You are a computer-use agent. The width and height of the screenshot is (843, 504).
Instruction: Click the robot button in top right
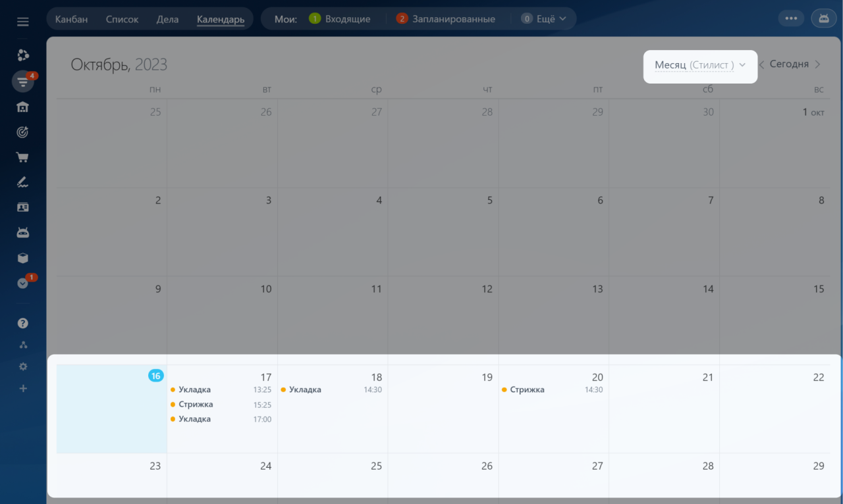click(824, 18)
